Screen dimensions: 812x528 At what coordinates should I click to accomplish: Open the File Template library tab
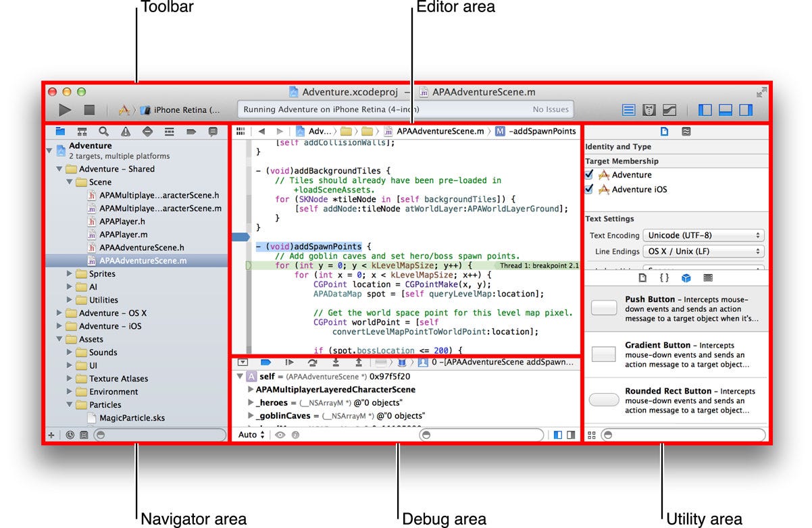(x=642, y=278)
